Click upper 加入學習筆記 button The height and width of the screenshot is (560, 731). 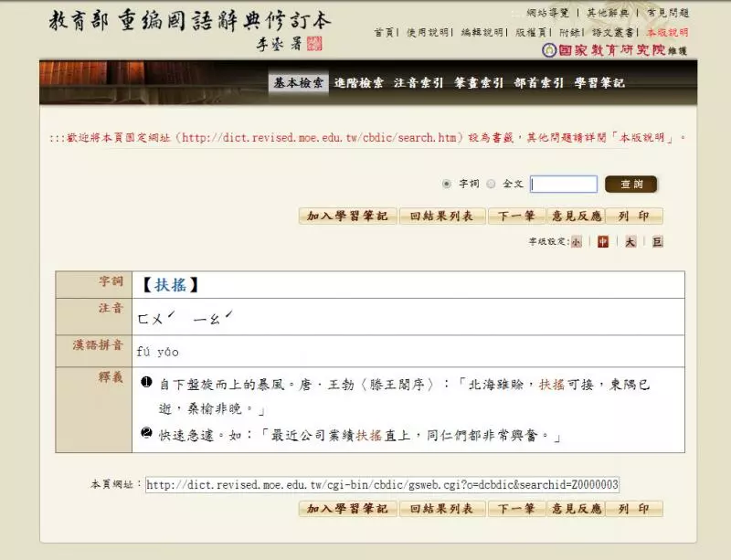[348, 216]
